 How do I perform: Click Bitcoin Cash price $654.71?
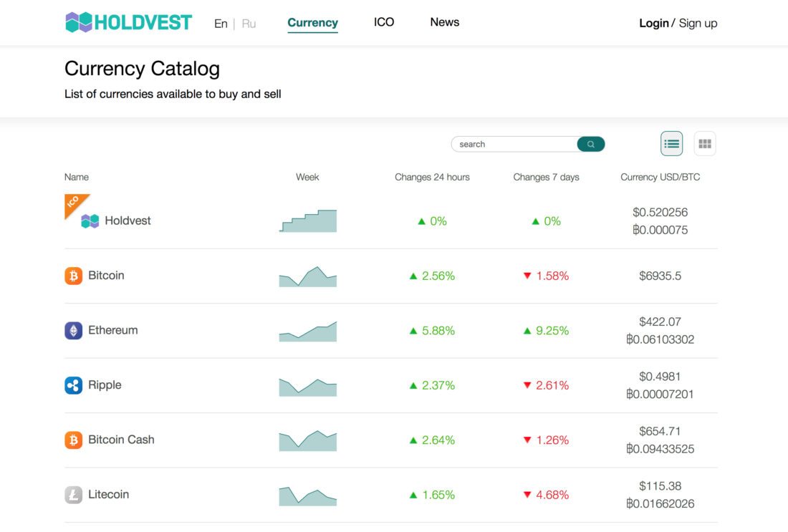coord(660,431)
